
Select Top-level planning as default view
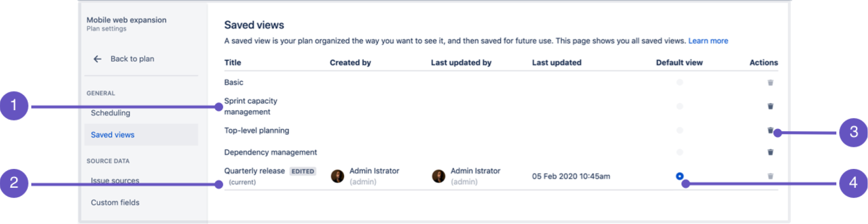(x=680, y=130)
